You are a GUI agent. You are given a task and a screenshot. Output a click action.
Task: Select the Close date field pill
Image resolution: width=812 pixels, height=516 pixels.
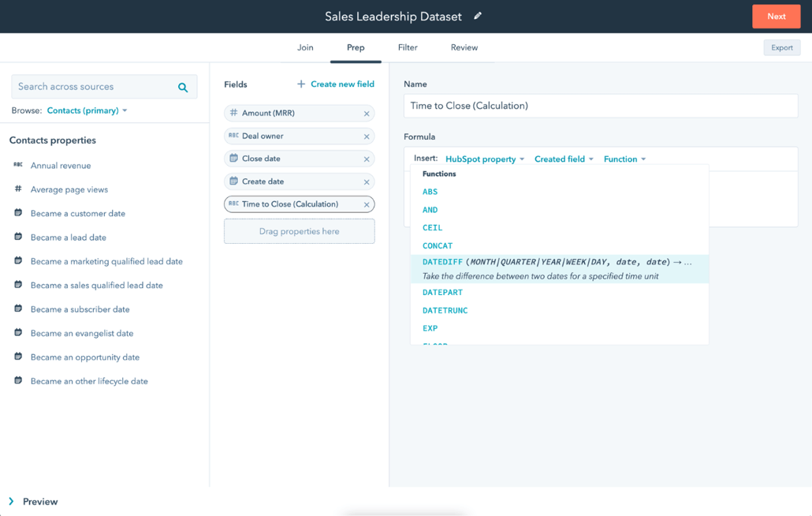pyautogui.click(x=300, y=159)
